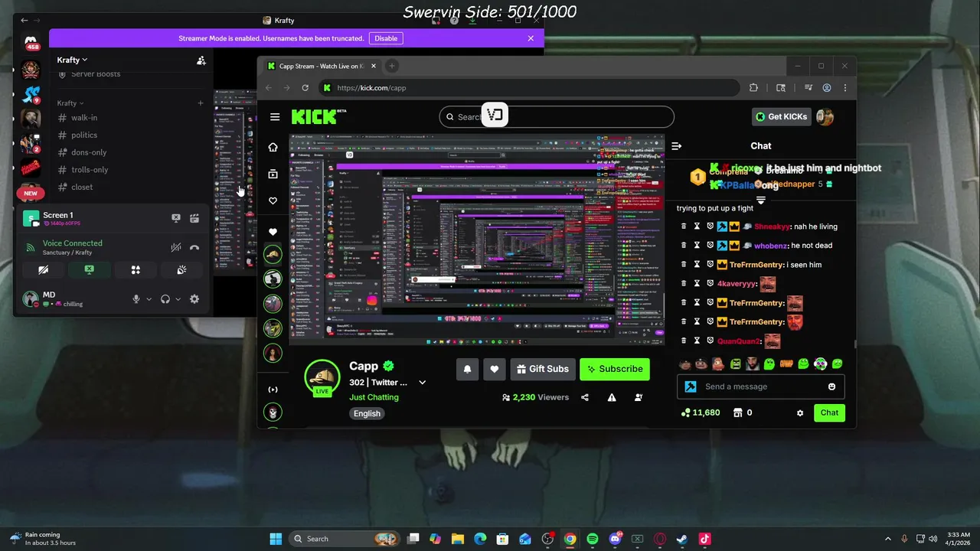Open emoji picker in chat input

coord(831,386)
